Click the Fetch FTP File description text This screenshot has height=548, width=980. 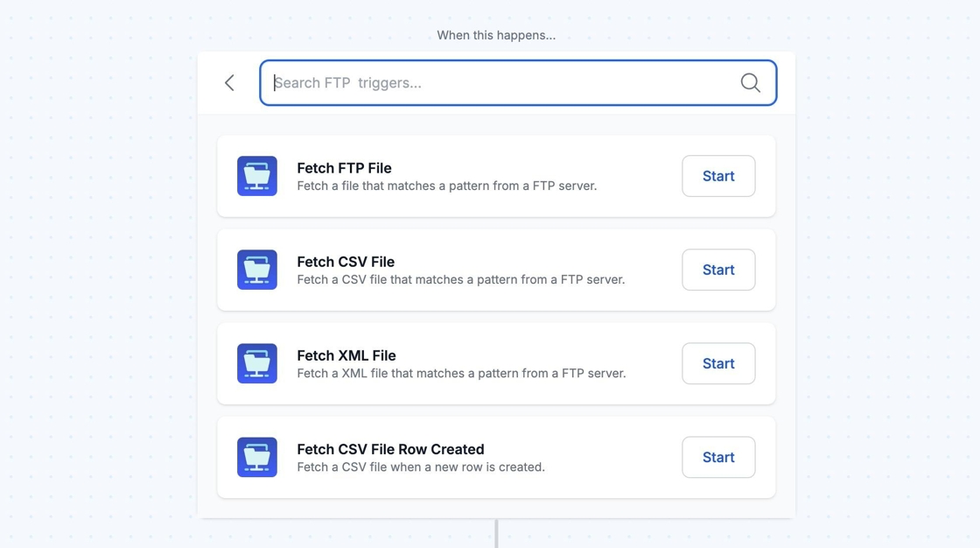tap(446, 186)
